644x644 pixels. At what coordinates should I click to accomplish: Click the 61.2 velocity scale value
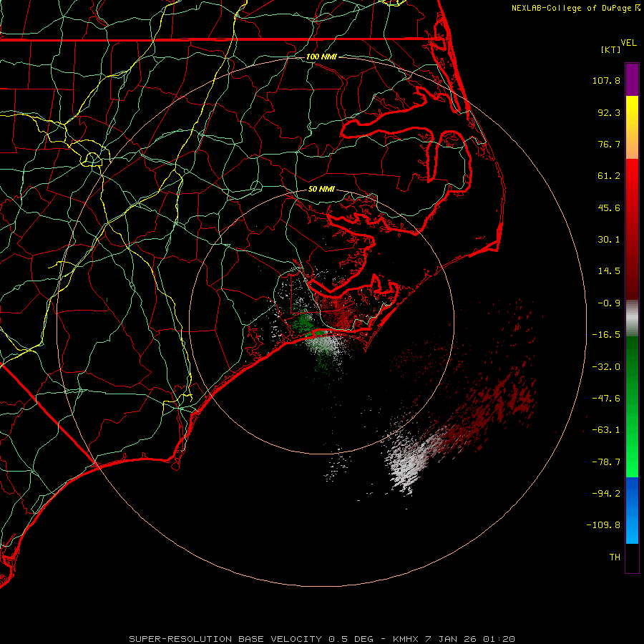(x=609, y=176)
